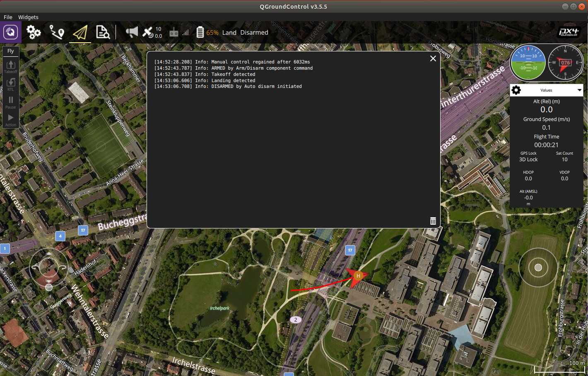Expand the Values panel dropdown arrow
The width and height of the screenshot is (588, 376).
click(579, 90)
